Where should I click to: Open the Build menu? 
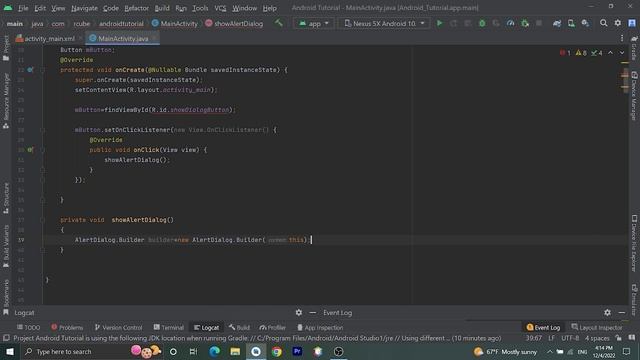coord(162,8)
